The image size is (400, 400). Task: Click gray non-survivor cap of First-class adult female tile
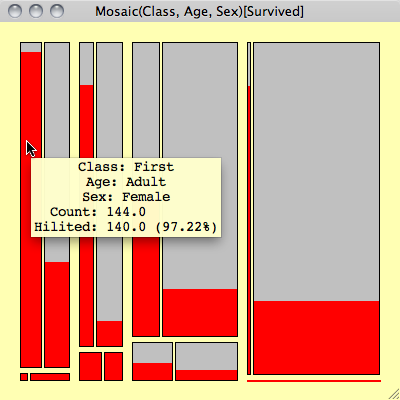click(31, 47)
